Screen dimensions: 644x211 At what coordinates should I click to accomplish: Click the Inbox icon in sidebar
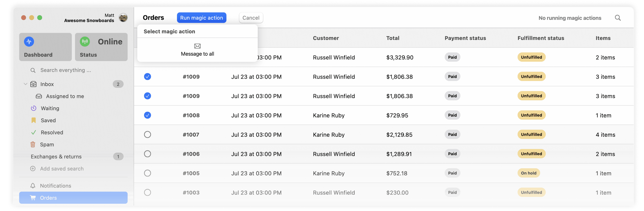pyautogui.click(x=34, y=83)
